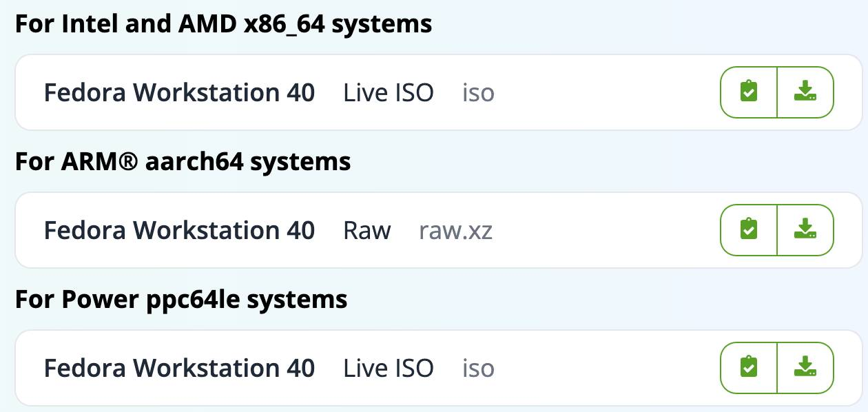Screen dimensions: 868x412
Task: Open checksum verify for ppc64le Live ISO
Action: click(749, 368)
